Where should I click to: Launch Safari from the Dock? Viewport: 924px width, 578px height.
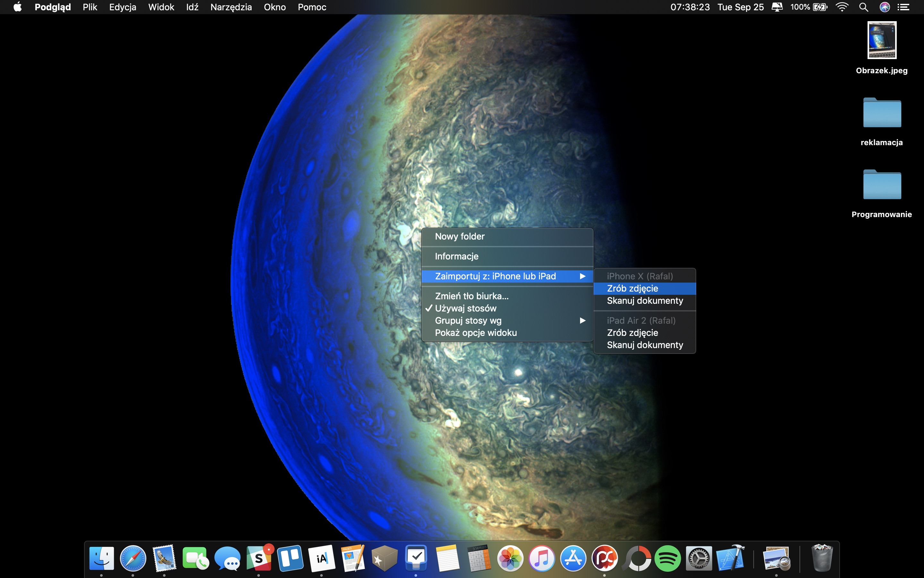(133, 558)
